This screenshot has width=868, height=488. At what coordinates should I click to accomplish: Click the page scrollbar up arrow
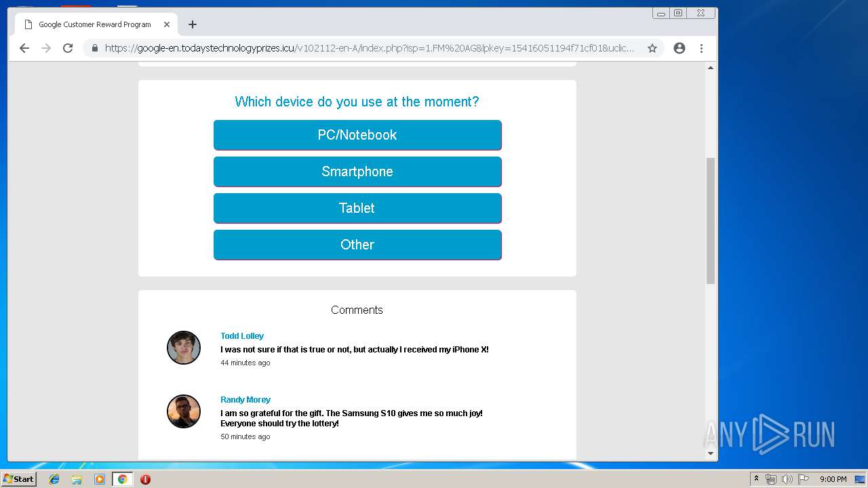711,68
